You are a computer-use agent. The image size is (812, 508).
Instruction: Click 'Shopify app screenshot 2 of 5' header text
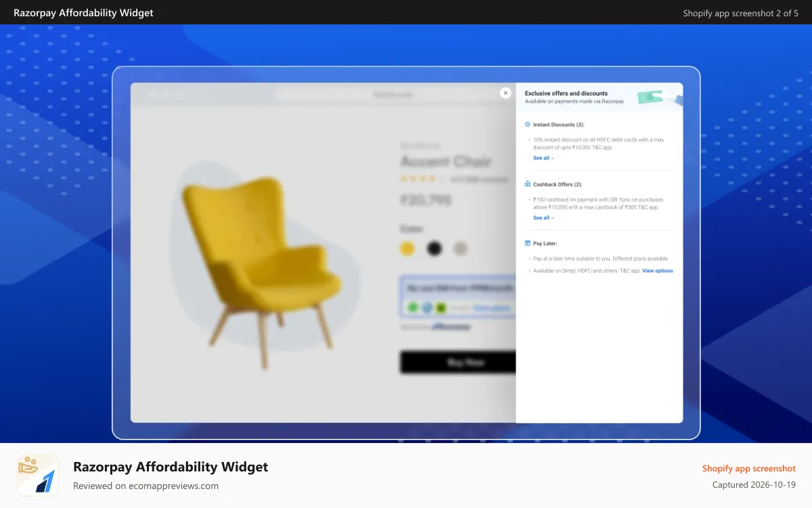coord(740,13)
